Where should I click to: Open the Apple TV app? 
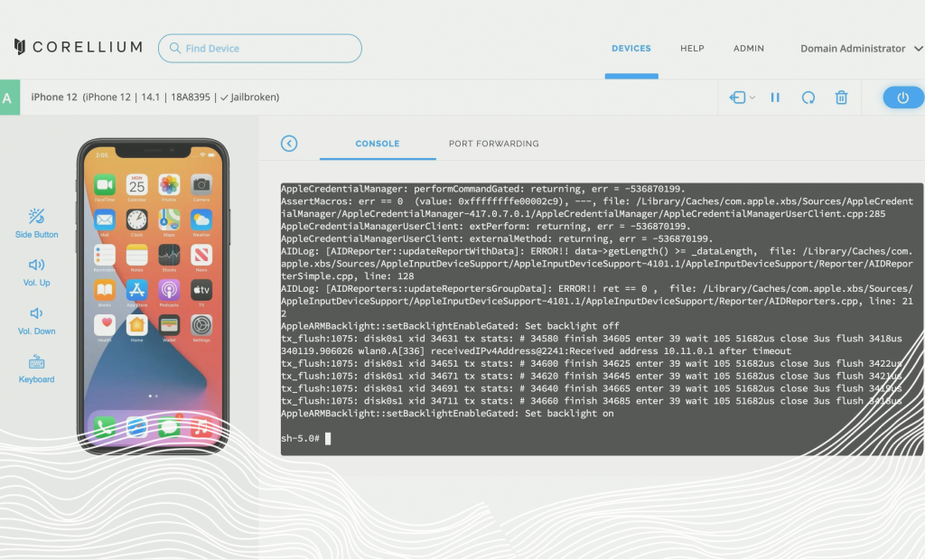pos(201,290)
